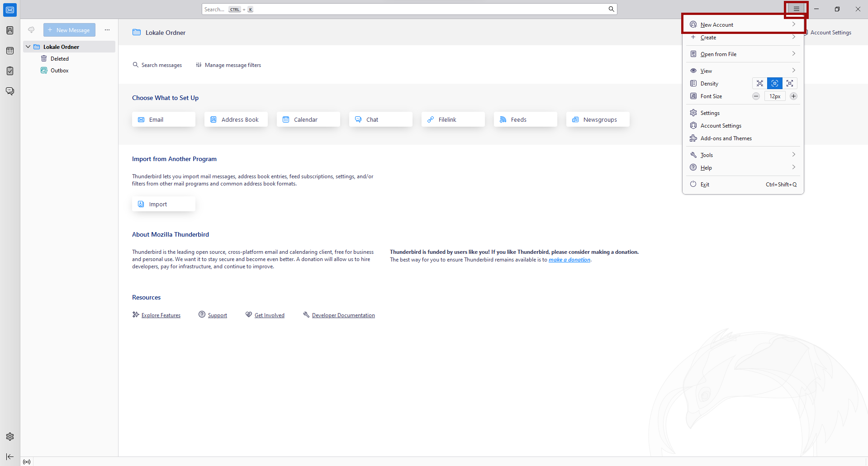
Task: Set up Feeds
Action: pyautogui.click(x=526, y=119)
